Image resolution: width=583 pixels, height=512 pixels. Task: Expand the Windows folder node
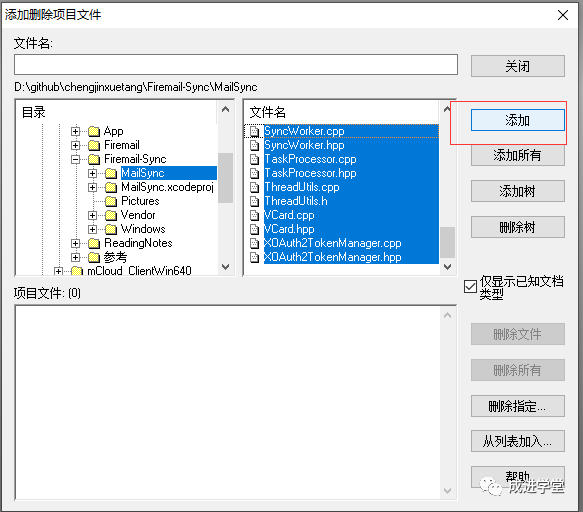[93, 229]
